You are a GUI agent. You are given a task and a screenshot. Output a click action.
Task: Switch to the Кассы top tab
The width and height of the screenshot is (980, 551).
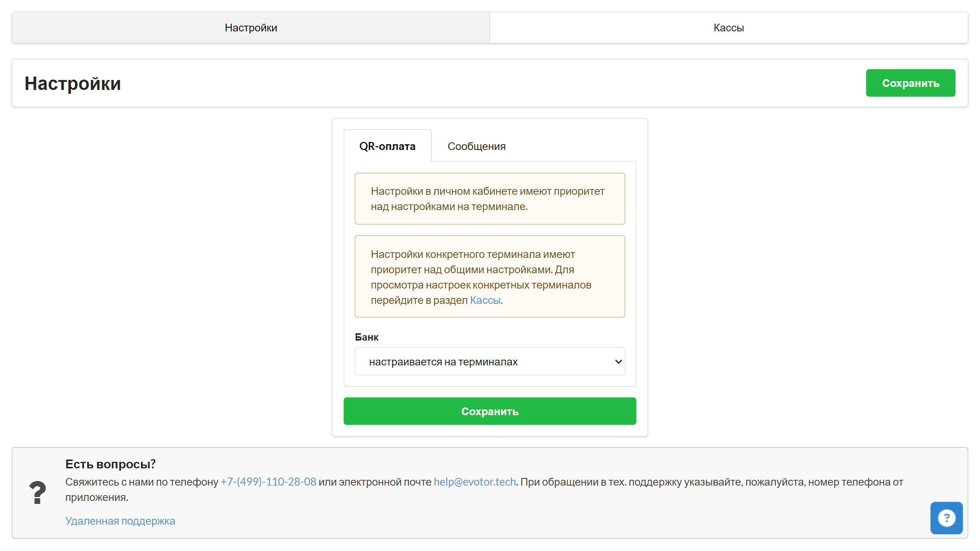coord(728,28)
